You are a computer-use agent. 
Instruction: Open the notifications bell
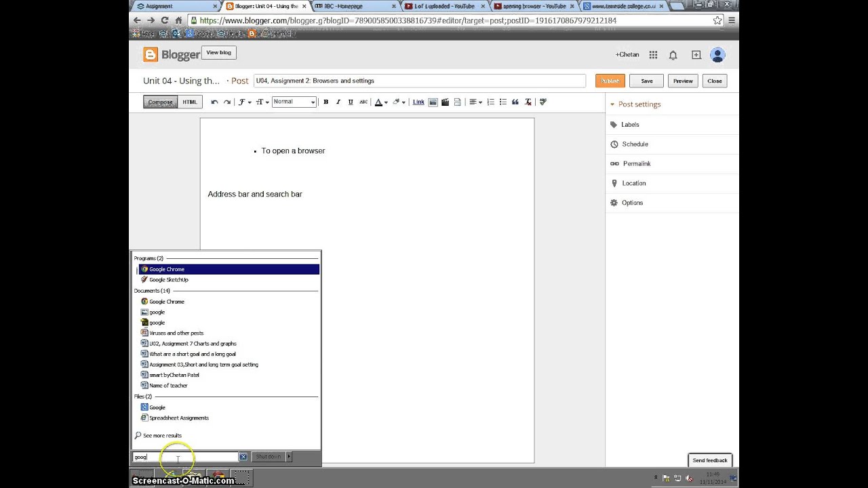tap(673, 55)
